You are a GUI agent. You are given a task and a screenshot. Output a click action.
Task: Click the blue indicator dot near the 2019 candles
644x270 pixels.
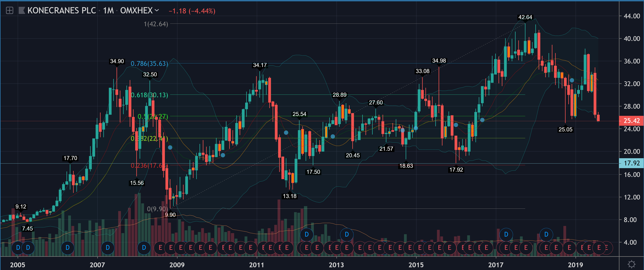572,80
